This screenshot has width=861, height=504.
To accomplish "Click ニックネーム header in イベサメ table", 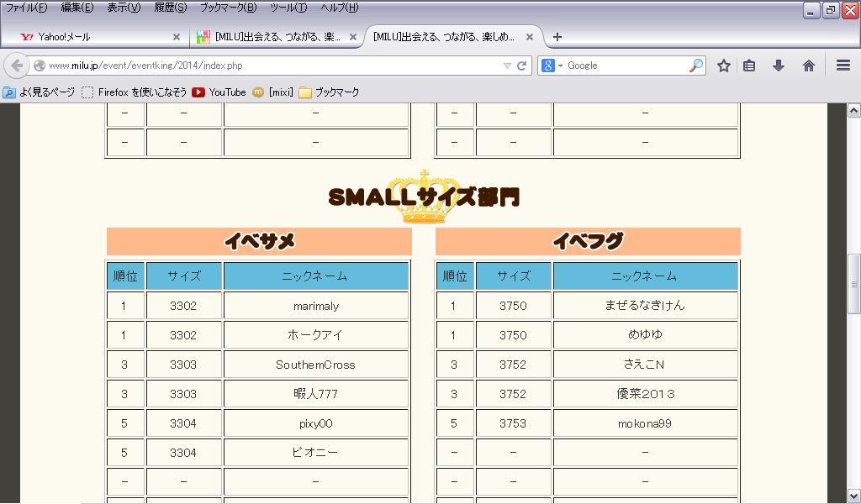I will pyautogui.click(x=315, y=276).
